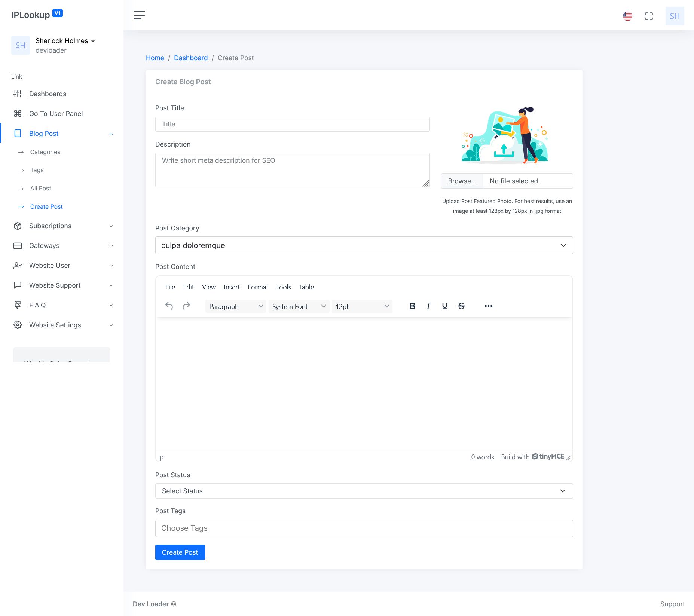Open the Post Status select dropdown
The height and width of the screenshot is (616, 694).
click(364, 491)
